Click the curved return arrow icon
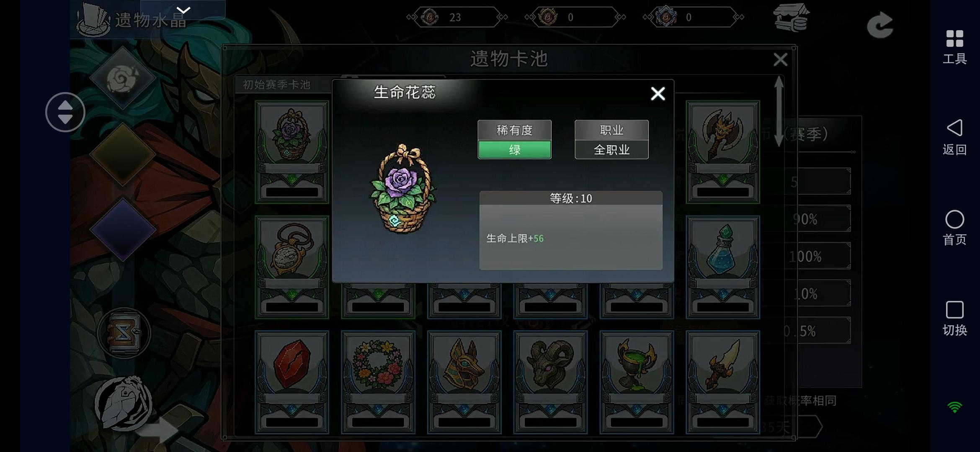 pyautogui.click(x=880, y=25)
